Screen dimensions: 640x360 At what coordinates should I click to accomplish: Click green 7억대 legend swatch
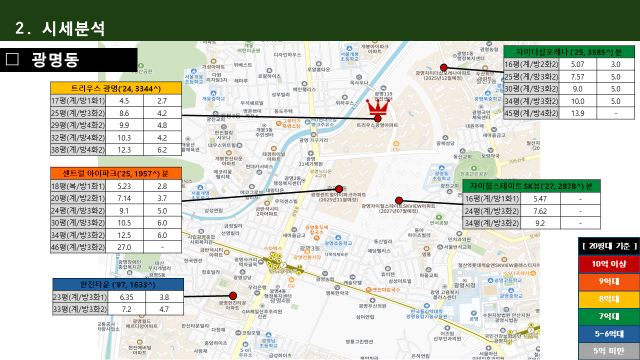pyautogui.click(x=609, y=316)
